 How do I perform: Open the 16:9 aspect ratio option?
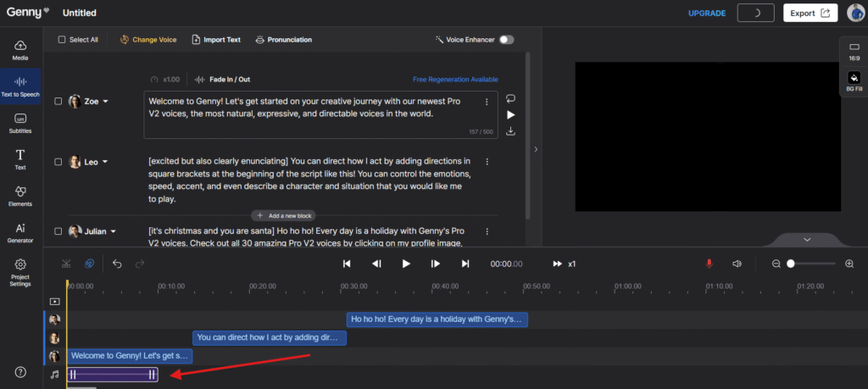[854, 52]
